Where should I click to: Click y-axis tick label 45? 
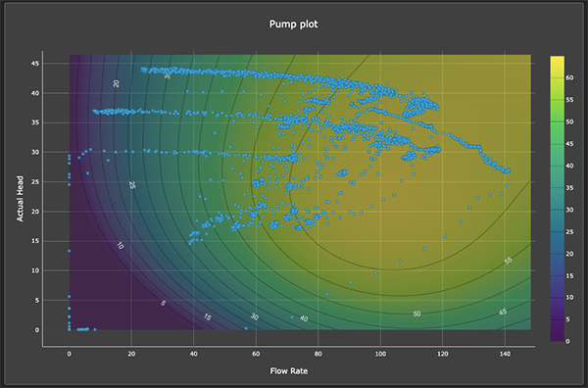(x=35, y=64)
